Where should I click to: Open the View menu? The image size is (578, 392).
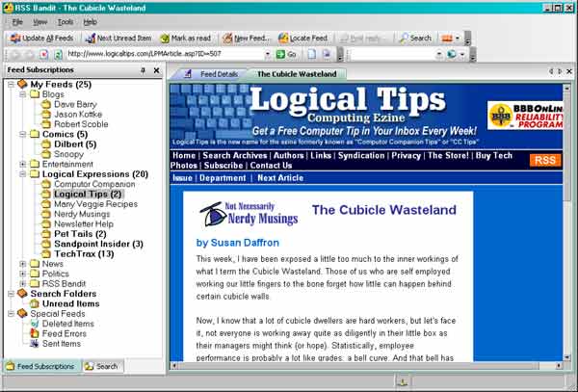[x=39, y=22]
